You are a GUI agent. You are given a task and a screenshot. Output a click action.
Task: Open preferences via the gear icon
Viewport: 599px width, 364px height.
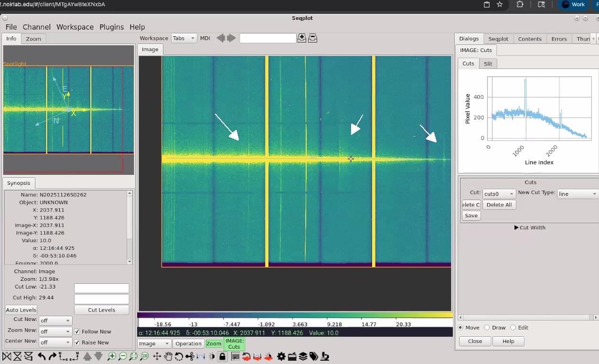(x=281, y=356)
